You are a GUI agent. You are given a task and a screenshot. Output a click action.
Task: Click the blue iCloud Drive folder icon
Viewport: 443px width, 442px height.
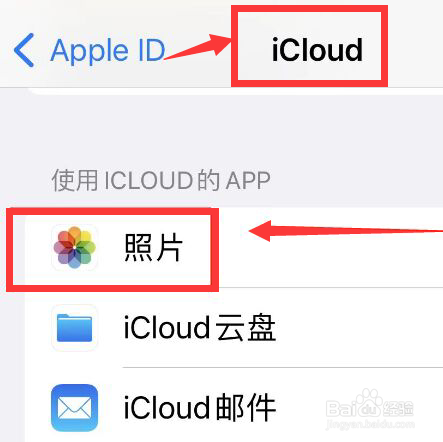coord(75,328)
